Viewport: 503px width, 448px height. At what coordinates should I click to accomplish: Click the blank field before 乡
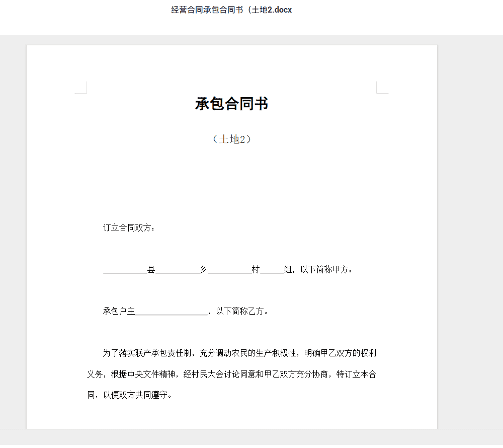(x=178, y=270)
